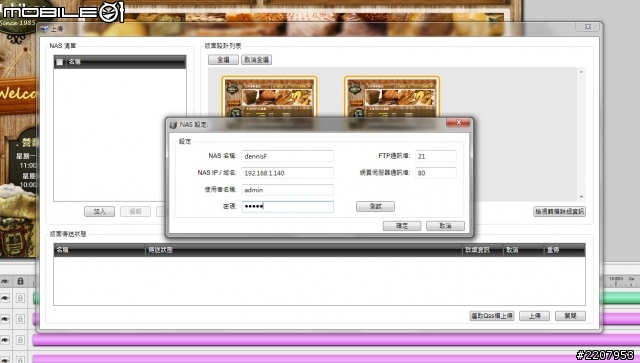The image size is (640, 363).
Task: Click the NAS 設定 dialog title icon
Action: (173, 125)
